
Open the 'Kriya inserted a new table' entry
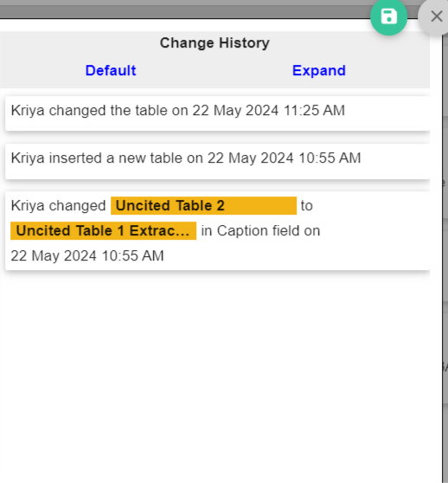pos(217,161)
